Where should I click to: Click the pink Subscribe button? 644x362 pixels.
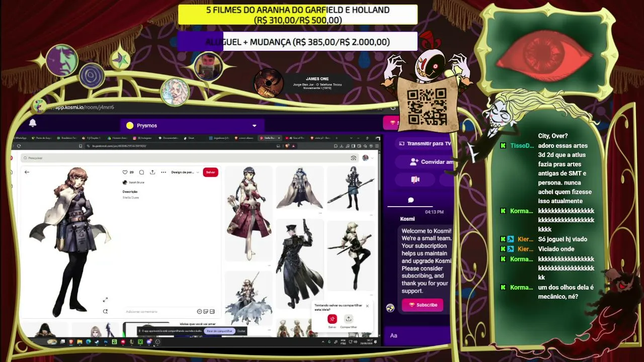click(423, 305)
